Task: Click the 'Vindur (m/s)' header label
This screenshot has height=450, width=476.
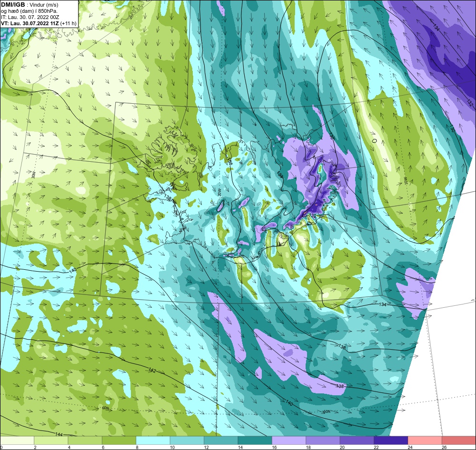Action: pyautogui.click(x=45, y=5)
